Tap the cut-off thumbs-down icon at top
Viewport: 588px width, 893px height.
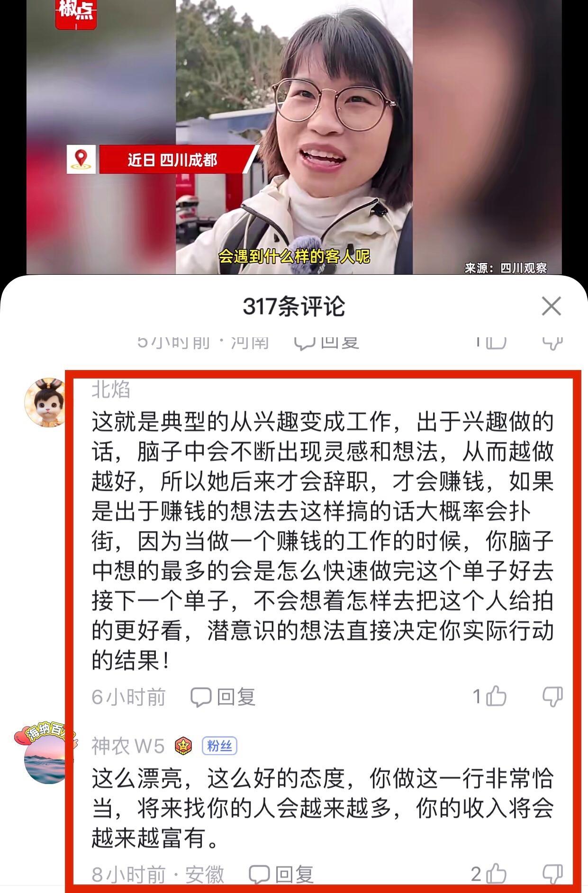552,342
